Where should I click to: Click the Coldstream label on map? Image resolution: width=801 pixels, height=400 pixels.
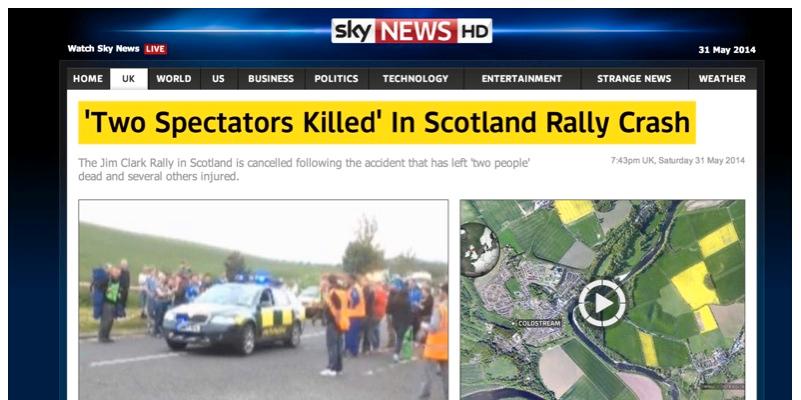[539, 323]
